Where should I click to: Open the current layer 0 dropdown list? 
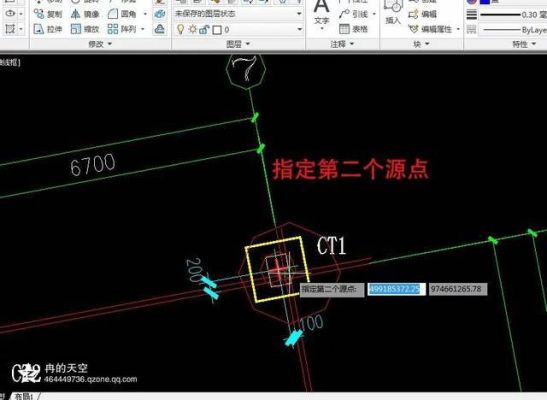[x=300, y=29]
